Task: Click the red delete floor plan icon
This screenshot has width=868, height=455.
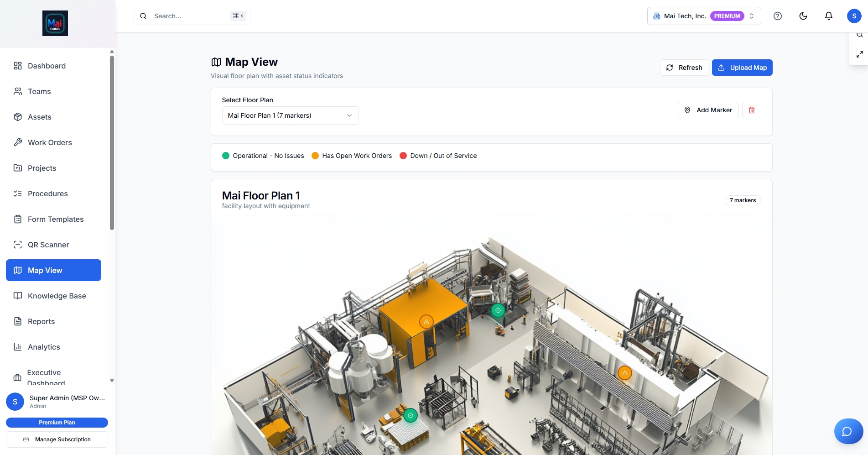Action: [x=752, y=110]
